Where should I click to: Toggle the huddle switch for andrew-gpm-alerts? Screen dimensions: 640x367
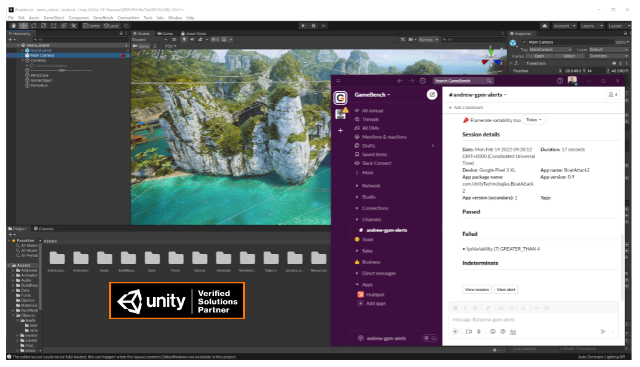point(429,338)
